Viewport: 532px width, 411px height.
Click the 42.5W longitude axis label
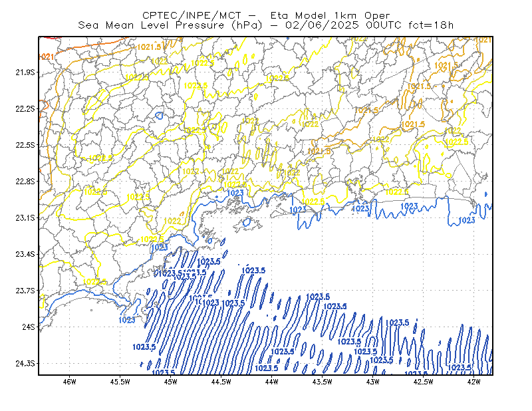(424, 382)
